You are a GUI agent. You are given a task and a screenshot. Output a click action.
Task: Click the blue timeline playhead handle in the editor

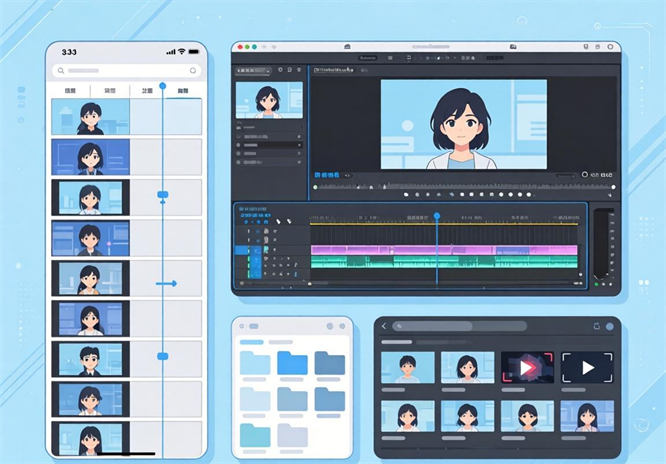[437, 216]
